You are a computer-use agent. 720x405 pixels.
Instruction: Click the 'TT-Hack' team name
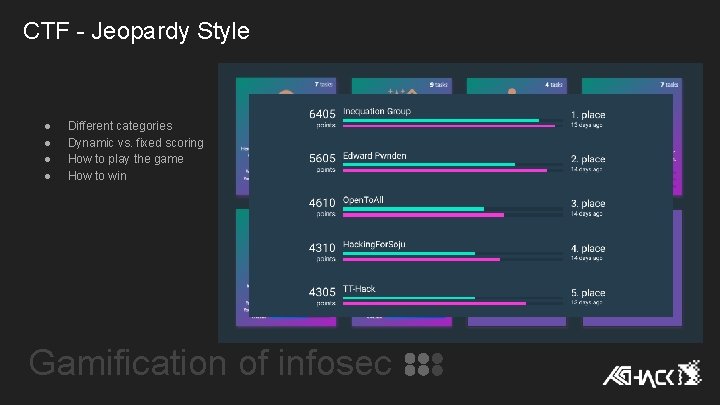359,289
